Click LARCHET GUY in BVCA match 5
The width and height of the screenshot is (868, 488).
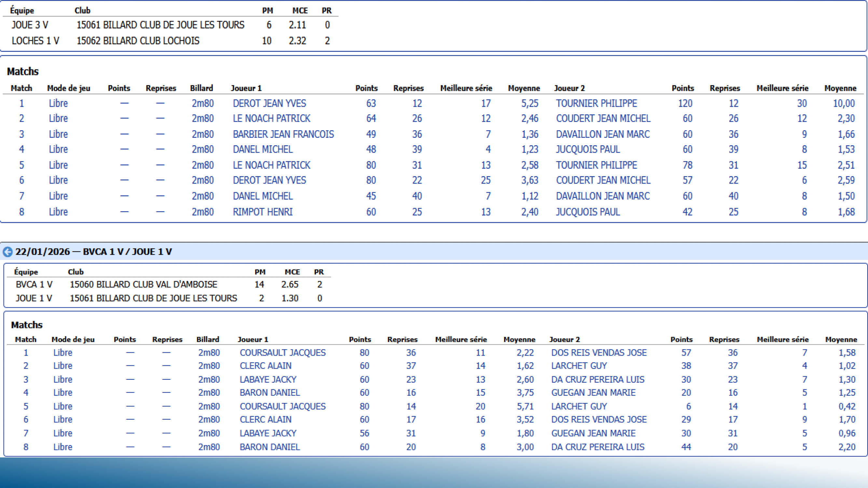pos(579,406)
